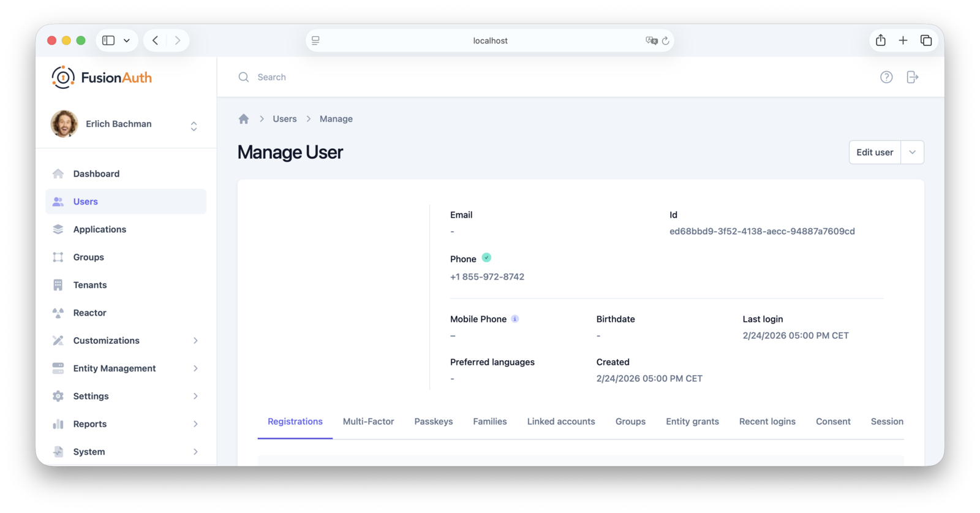This screenshot has height=513, width=980.
Task: Go to home via breadcrumb house icon
Action: (x=244, y=119)
